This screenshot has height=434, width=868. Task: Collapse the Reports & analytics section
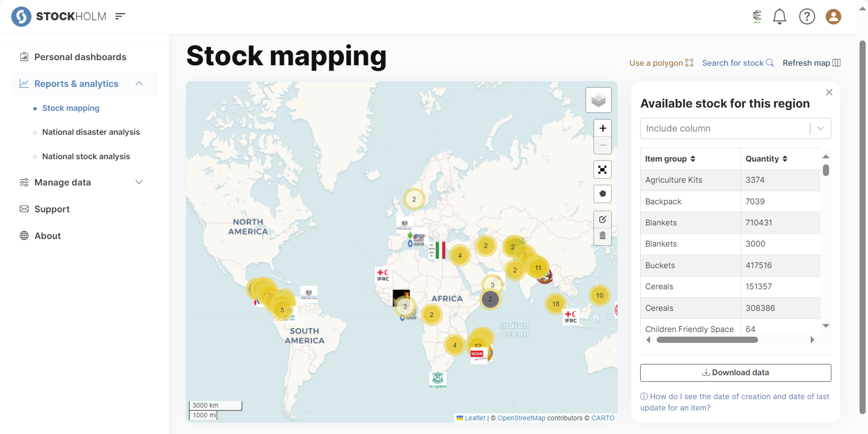pyautogui.click(x=139, y=84)
